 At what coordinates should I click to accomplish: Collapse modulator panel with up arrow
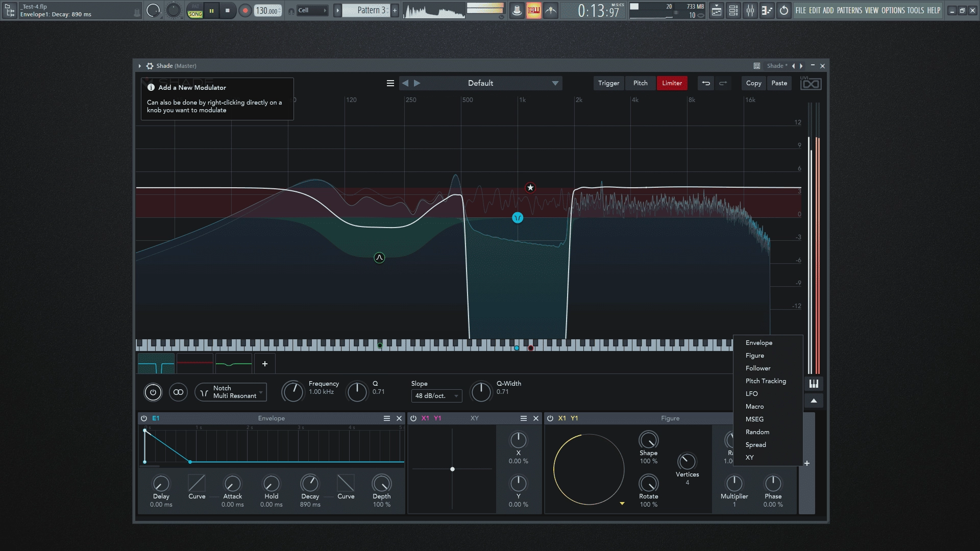(x=814, y=401)
